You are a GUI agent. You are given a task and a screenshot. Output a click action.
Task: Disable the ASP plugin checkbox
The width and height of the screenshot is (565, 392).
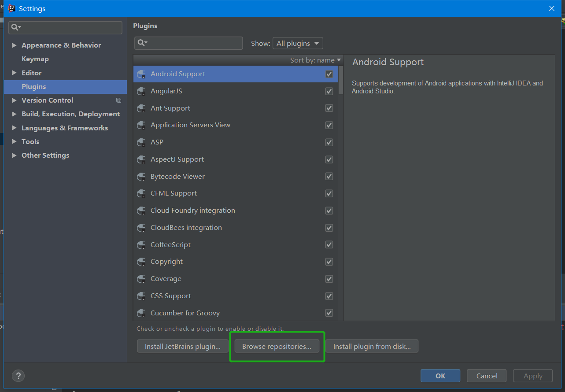329,142
